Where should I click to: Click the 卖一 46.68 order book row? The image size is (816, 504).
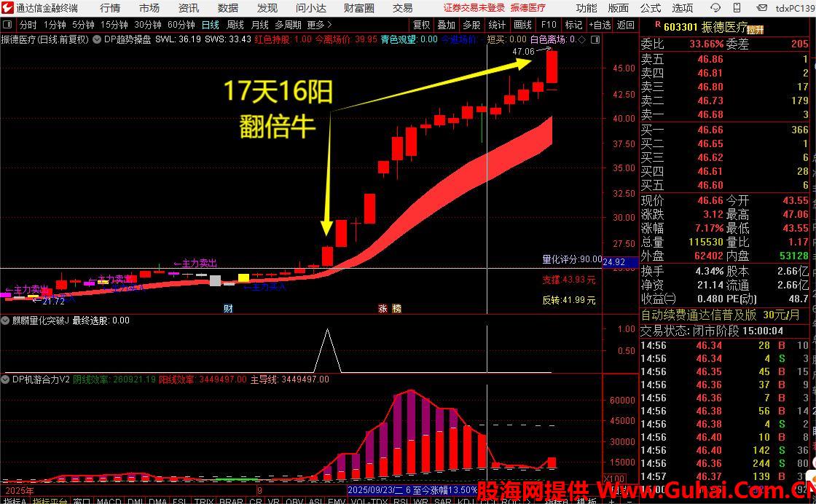point(724,114)
